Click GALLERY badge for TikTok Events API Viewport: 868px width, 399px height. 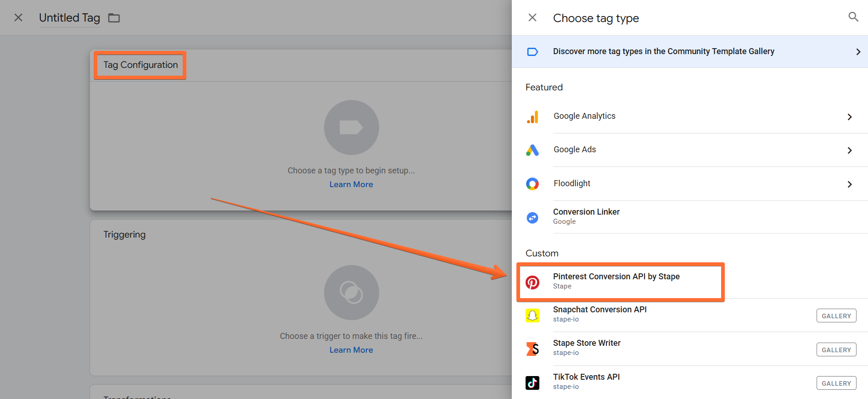(836, 383)
